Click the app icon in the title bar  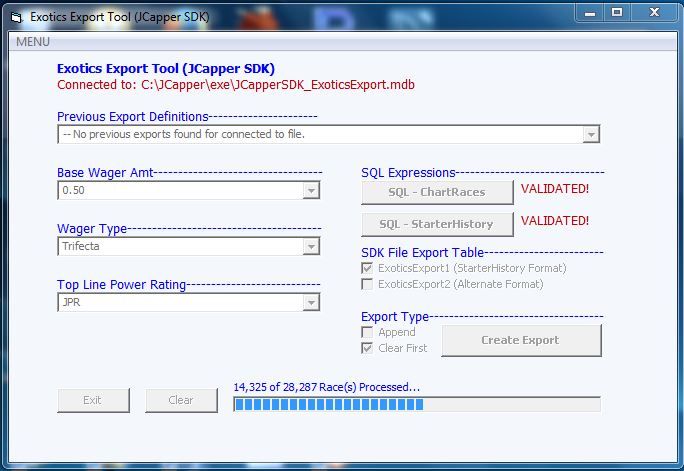17,17
